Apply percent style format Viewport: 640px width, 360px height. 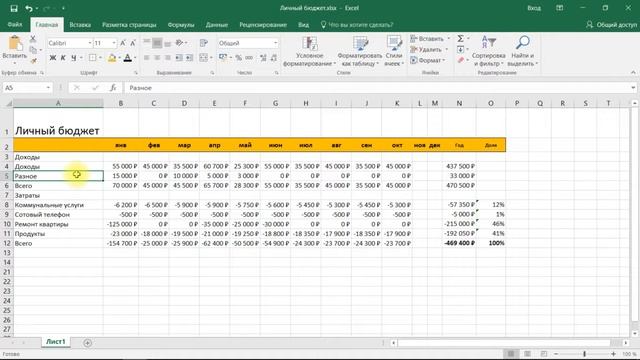238,58
